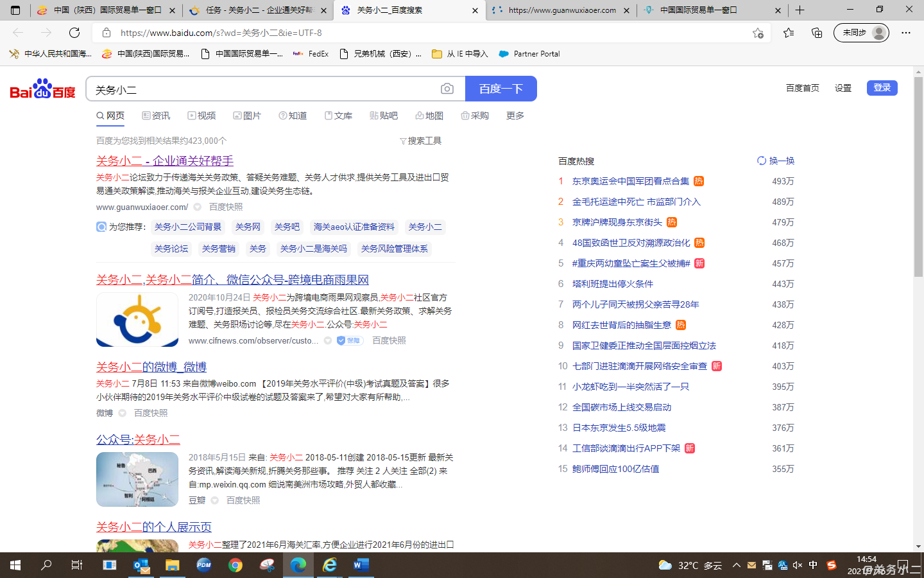Open the 从 IE 中导入 bookmarks folder

tap(459, 54)
